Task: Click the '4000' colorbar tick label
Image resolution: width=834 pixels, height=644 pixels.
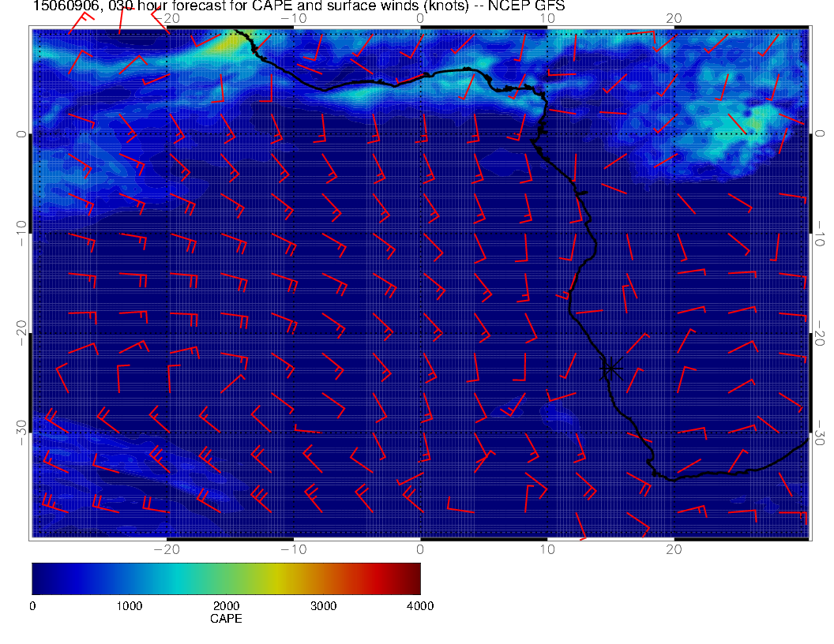Action: (x=420, y=606)
